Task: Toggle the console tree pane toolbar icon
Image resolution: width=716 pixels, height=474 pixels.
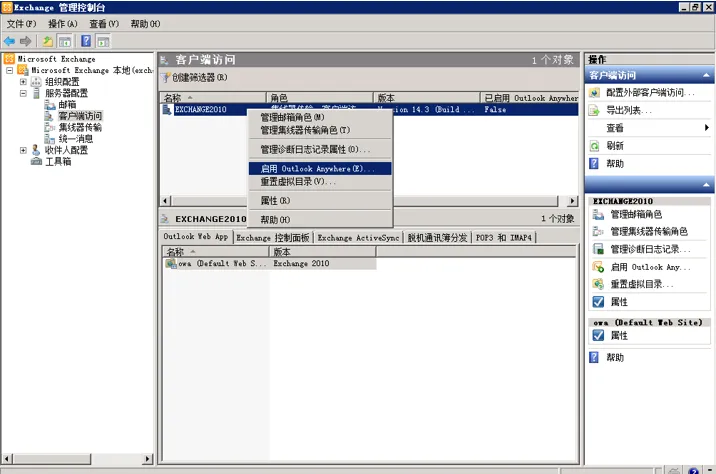Action: point(65,42)
